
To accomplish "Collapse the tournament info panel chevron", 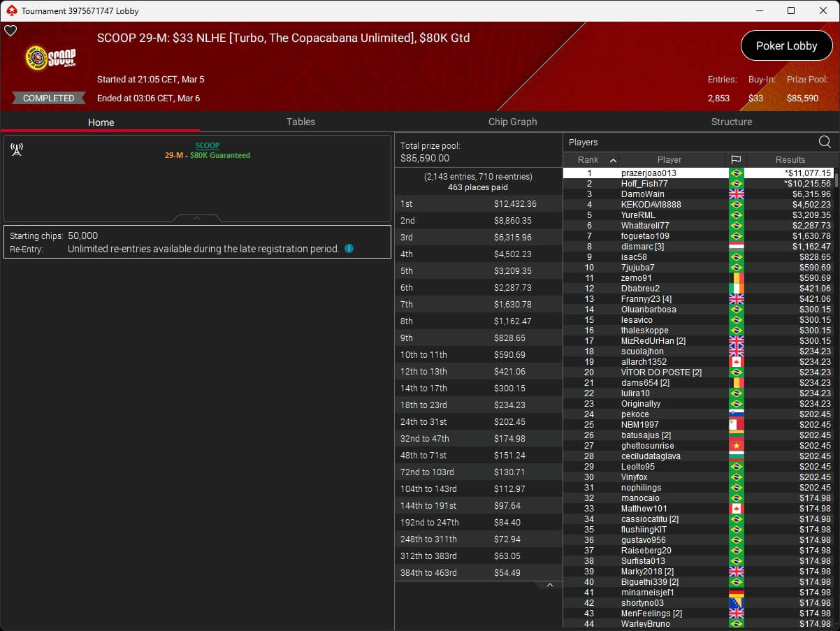I will pos(197,218).
